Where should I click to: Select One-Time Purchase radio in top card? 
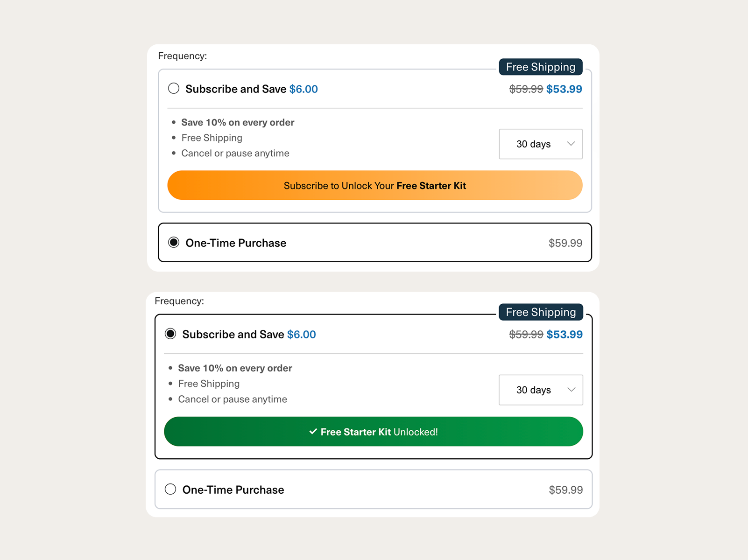[174, 242]
